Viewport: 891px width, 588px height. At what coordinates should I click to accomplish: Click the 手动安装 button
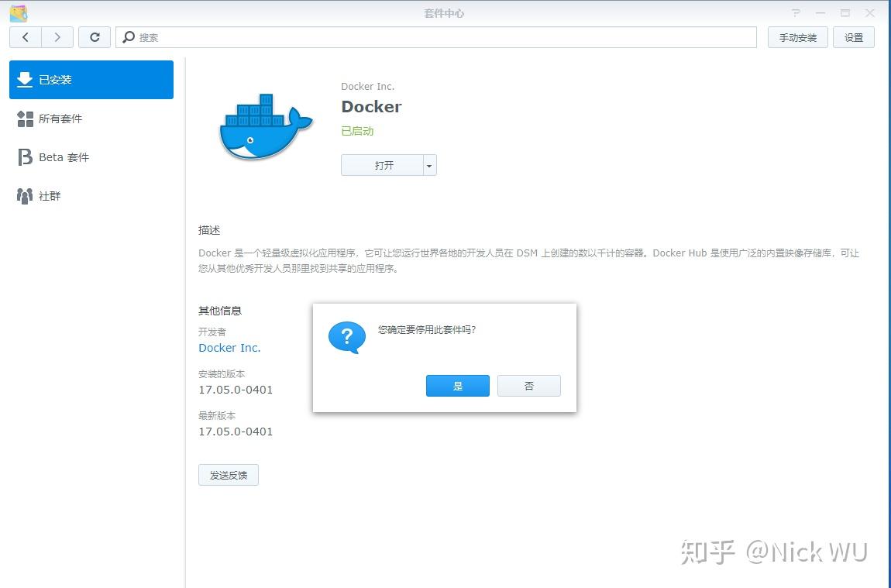[x=797, y=36]
